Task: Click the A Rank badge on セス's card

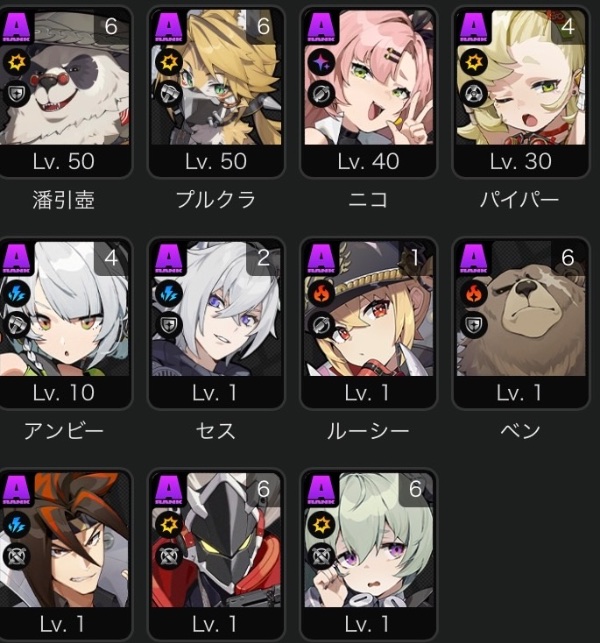Action: click(169, 259)
